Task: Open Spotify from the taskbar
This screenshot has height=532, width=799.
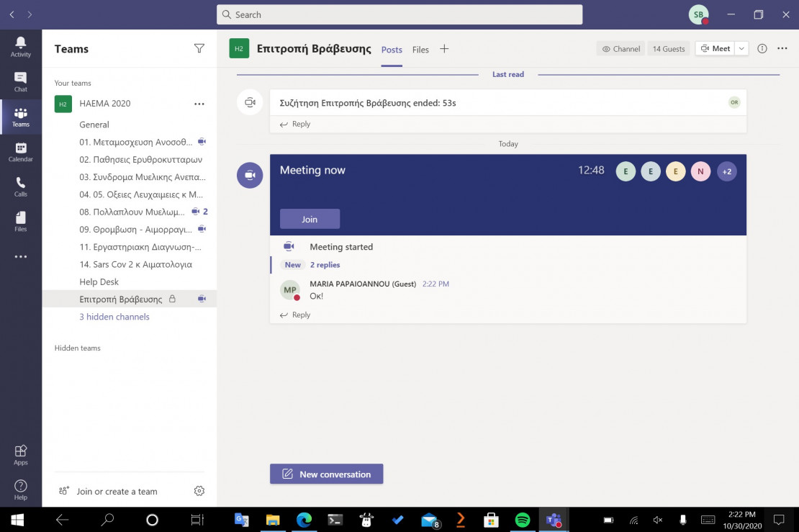Action: [523, 520]
